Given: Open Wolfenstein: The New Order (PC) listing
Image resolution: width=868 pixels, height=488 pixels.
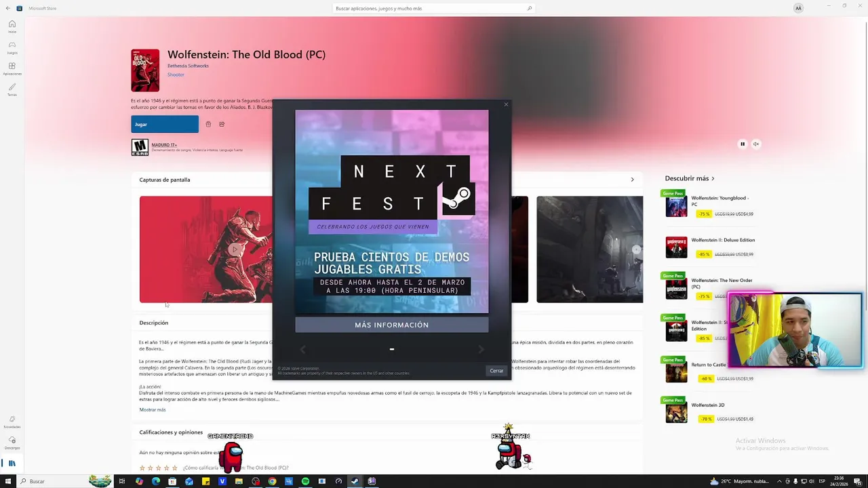Looking at the screenshot, I should coord(709,288).
